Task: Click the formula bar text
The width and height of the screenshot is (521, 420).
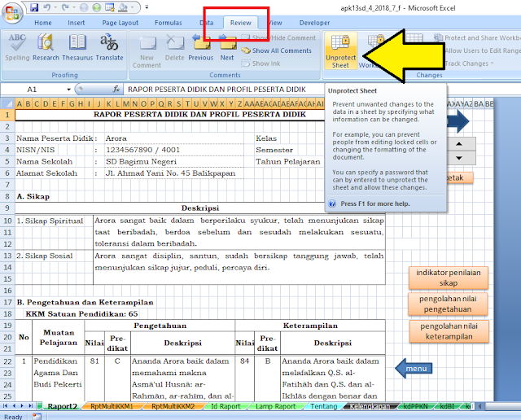Action: (217, 90)
